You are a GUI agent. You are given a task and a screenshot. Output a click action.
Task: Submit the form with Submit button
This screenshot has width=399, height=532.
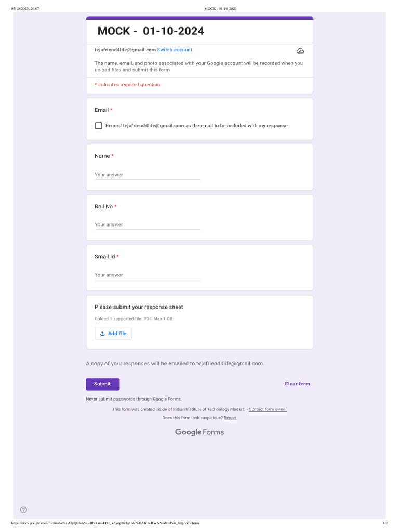pyautogui.click(x=103, y=384)
